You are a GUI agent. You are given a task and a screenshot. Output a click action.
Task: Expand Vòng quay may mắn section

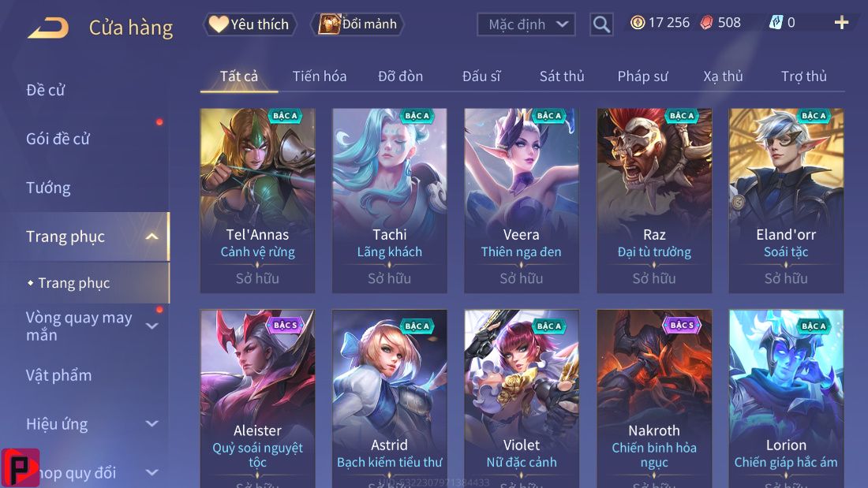click(152, 326)
